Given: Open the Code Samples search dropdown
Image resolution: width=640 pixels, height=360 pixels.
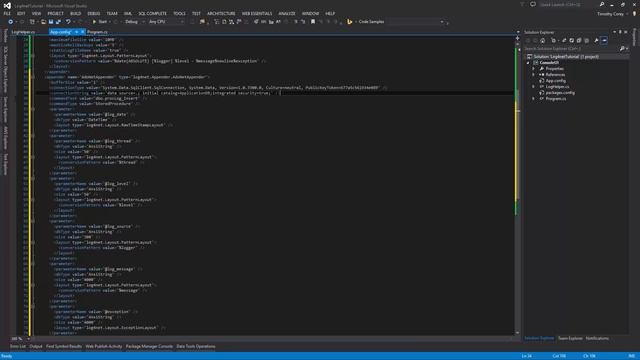Looking at the screenshot, I should click(x=442, y=22).
